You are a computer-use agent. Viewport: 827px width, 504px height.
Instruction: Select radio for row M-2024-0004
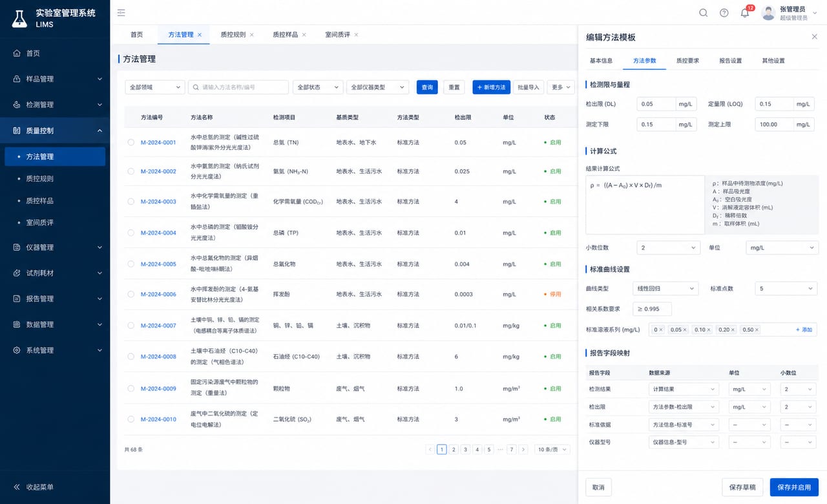tap(131, 233)
